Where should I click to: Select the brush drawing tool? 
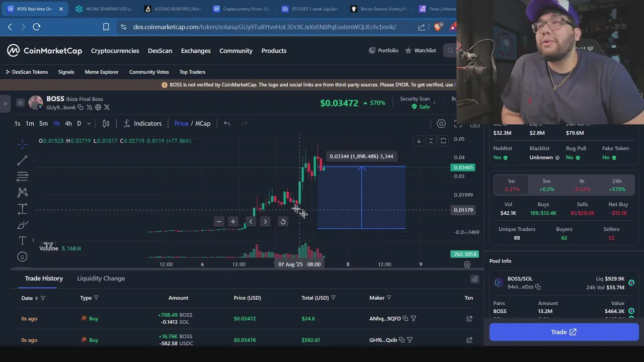point(23,225)
